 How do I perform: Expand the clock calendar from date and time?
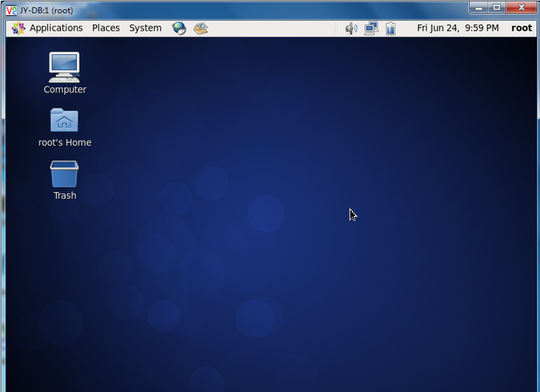(x=458, y=28)
